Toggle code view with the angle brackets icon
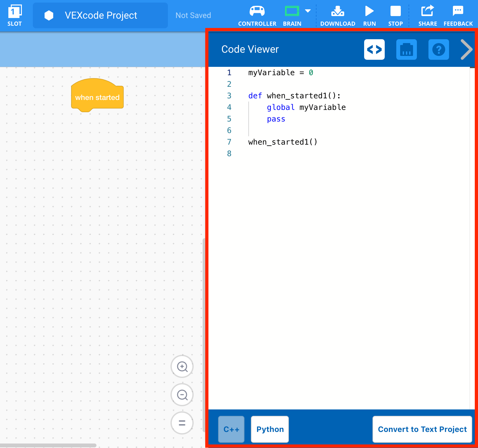Viewport: 478px width, 448px height. pos(374,49)
